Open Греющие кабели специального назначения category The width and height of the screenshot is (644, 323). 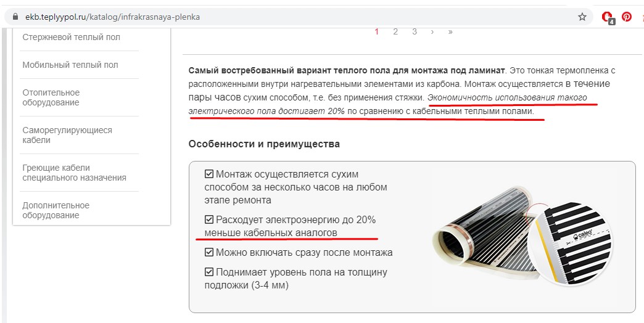pos(75,173)
